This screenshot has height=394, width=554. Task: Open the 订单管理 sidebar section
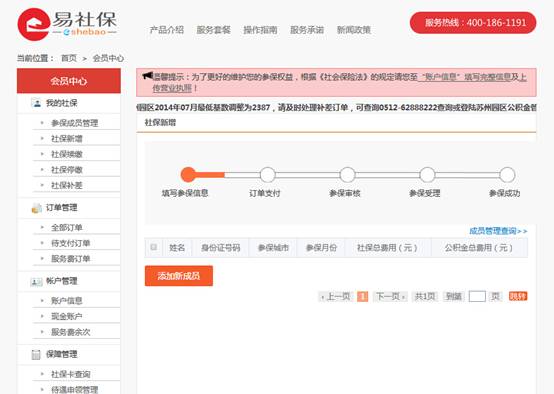click(61, 208)
